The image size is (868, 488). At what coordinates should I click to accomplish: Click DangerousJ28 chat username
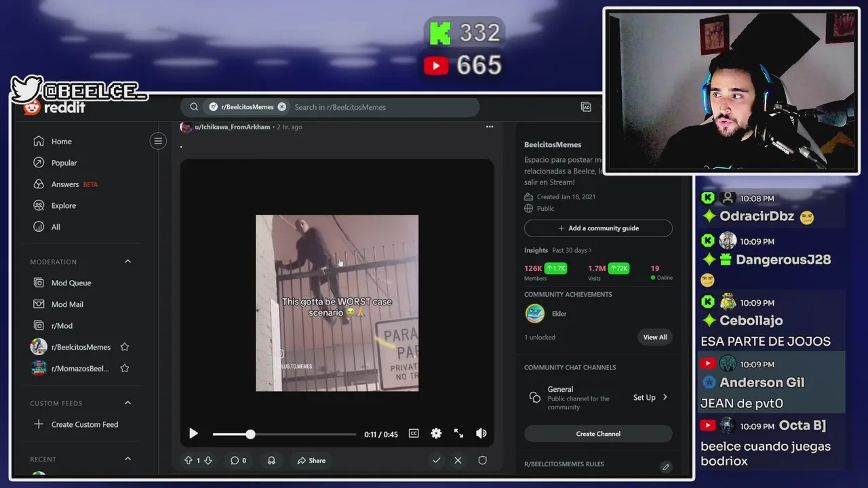[x=783, y=260]
